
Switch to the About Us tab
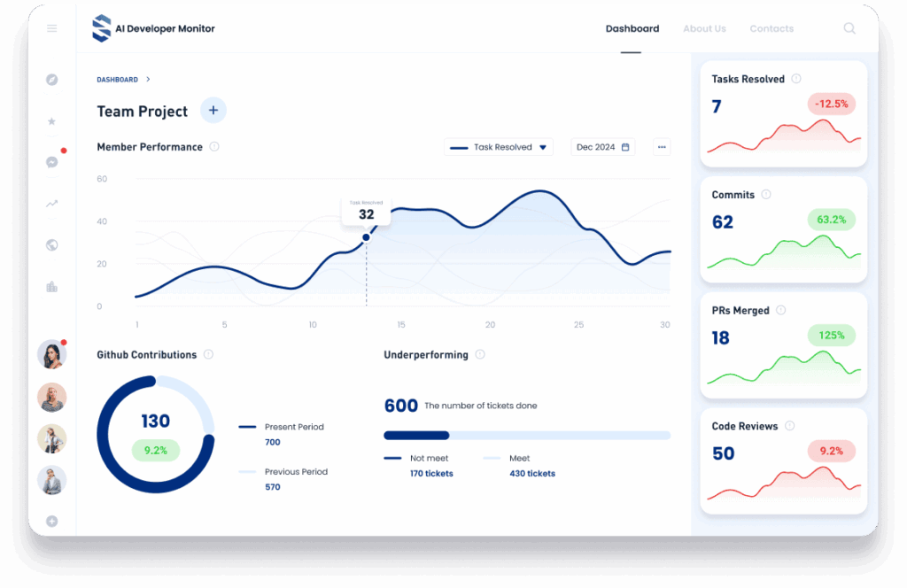click(704, 28)
